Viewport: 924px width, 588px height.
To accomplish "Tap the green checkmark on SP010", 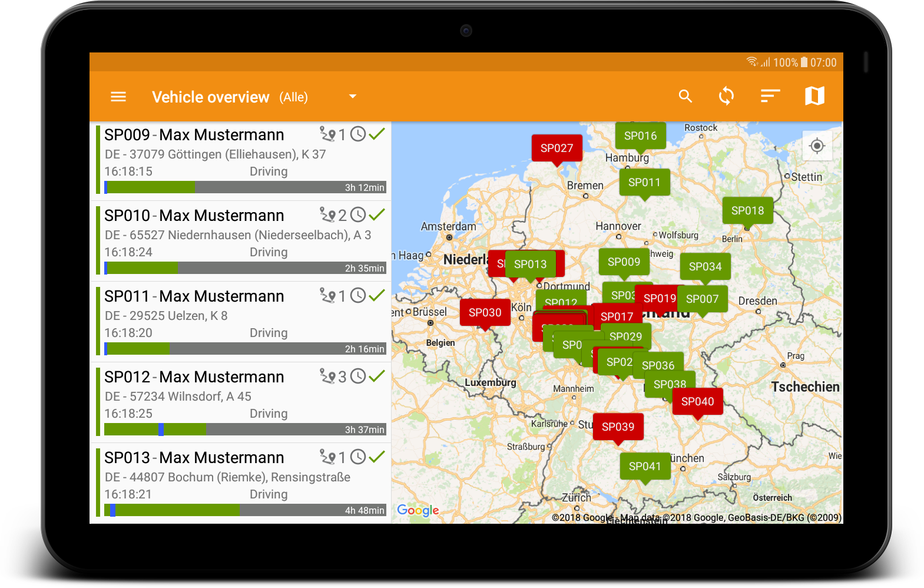I will coord(377,214).
